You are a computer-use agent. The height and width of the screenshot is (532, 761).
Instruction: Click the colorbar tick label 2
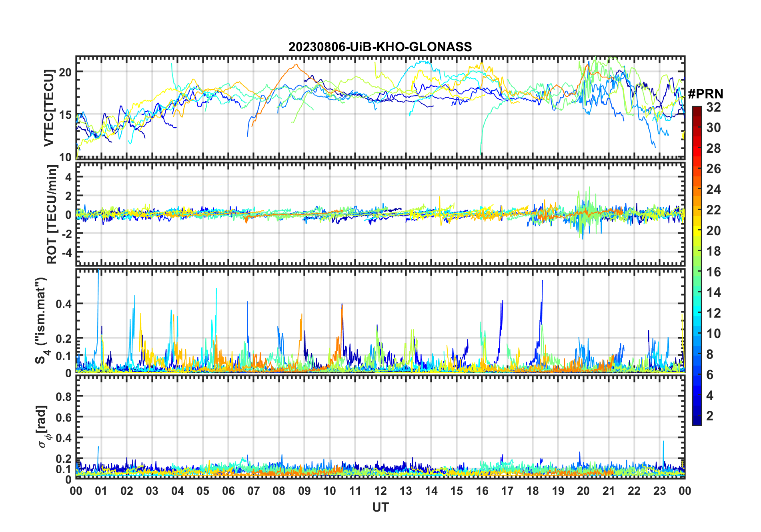[710, 416]
